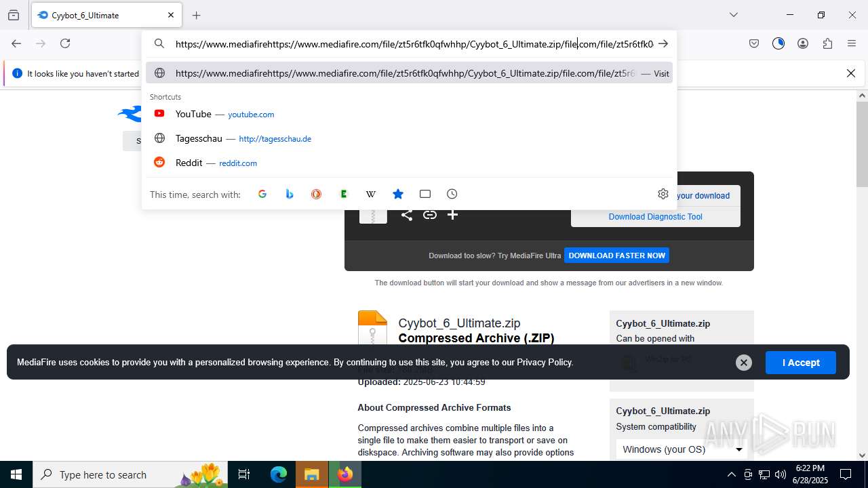
Task: Save page to Pocket icon
Action: 754,43
